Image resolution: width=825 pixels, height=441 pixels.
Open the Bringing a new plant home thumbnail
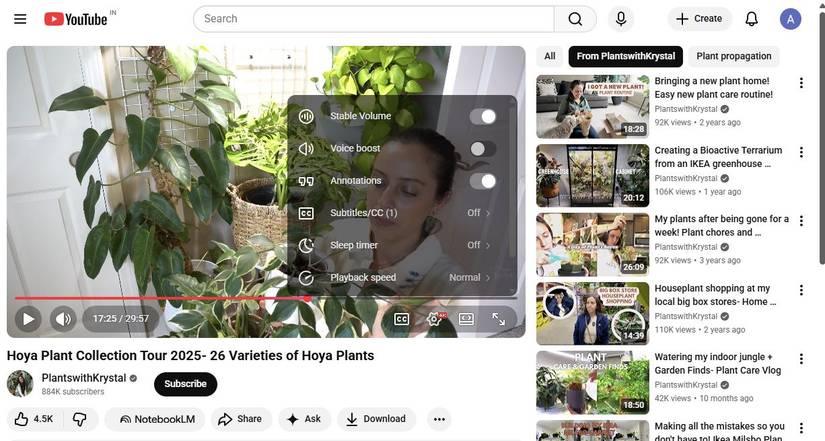(x=592, y=106)
